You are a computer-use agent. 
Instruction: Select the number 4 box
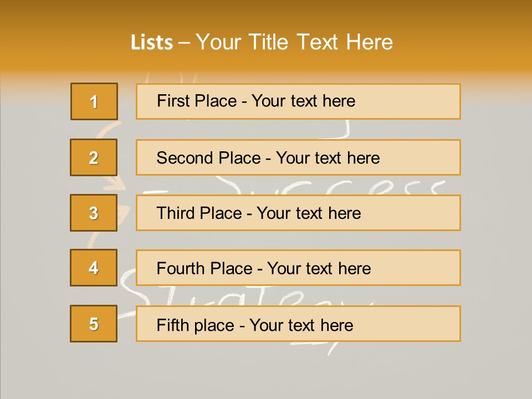pyautogui.click(x=94, y=268)
